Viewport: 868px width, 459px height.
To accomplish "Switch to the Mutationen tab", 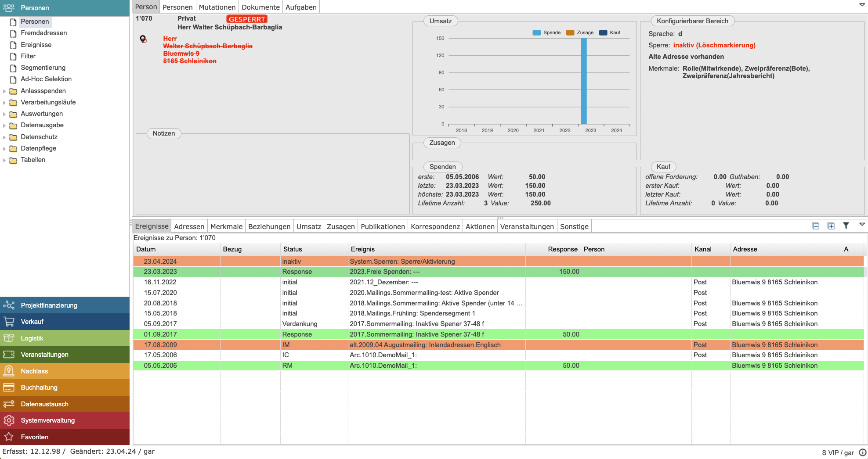I will 217,7.
